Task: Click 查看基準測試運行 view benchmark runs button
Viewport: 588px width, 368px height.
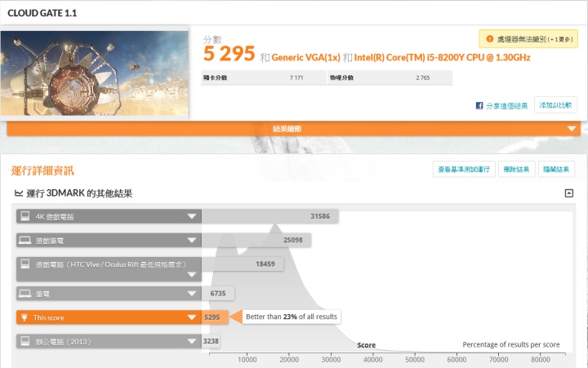Action: (x=463, y=170)
